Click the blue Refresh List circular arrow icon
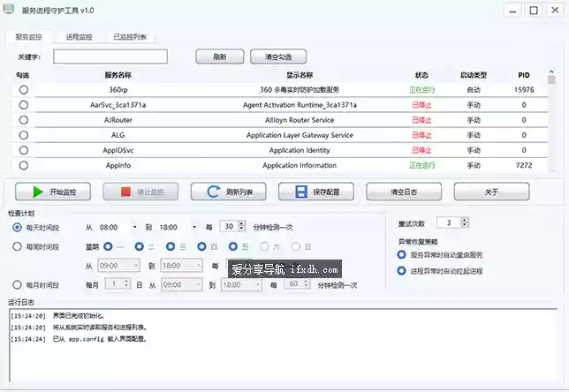This screenshot has width=569, height=392. click(x=214, y=192)
